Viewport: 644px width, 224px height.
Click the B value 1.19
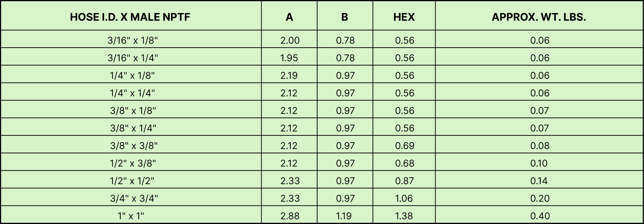pyautogui.click(x=343, y=216)
